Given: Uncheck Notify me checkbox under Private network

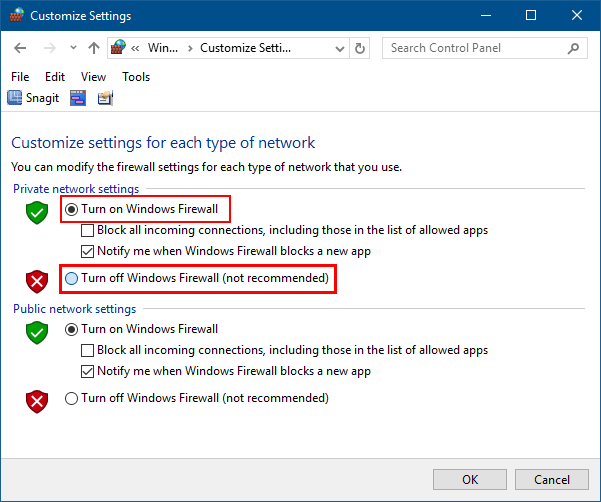Looking at the screenshot, I should 87,250.
